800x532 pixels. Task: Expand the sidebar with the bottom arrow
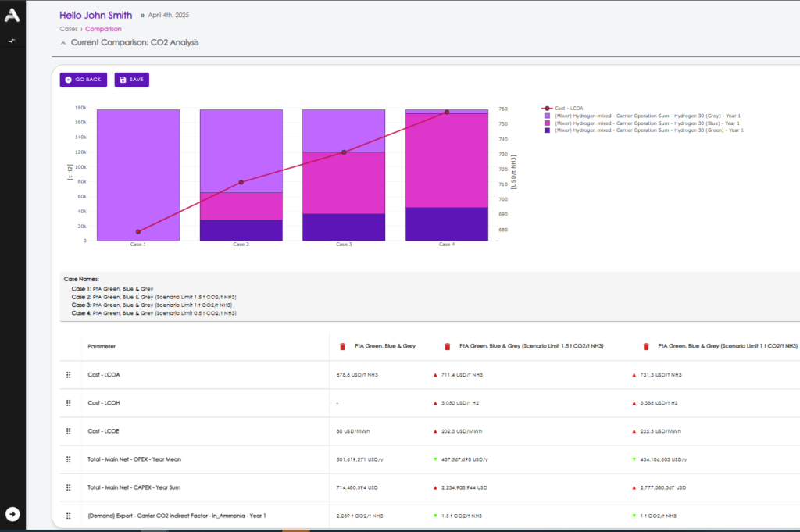(x=12, y=513)
